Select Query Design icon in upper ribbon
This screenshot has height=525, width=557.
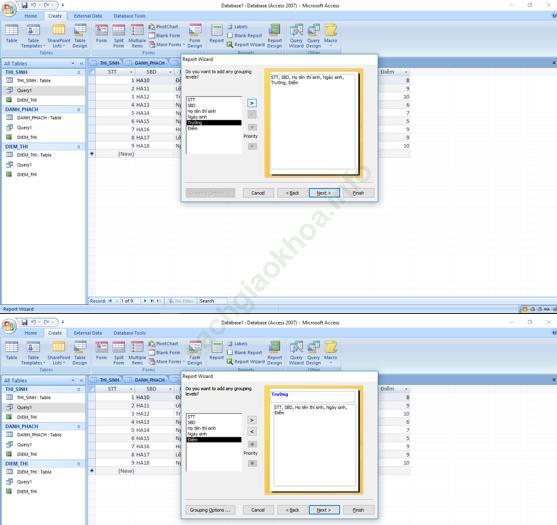point(313,36)
